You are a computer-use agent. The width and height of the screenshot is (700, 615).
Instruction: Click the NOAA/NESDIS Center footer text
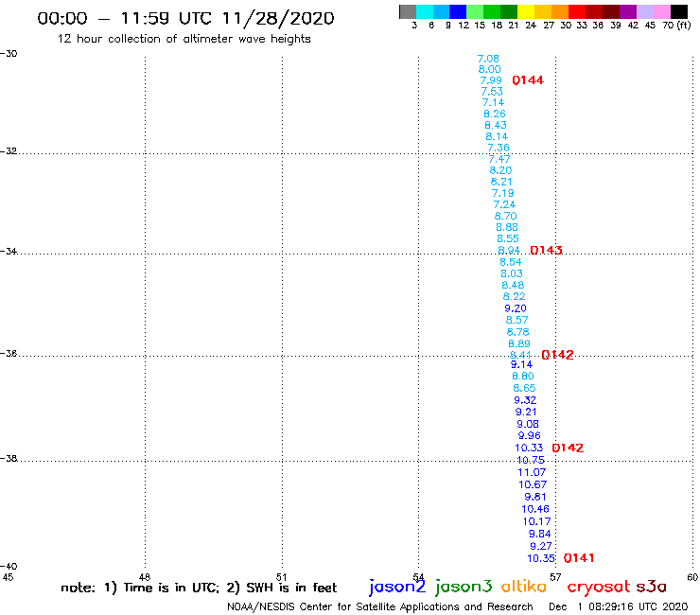(380, 606)
